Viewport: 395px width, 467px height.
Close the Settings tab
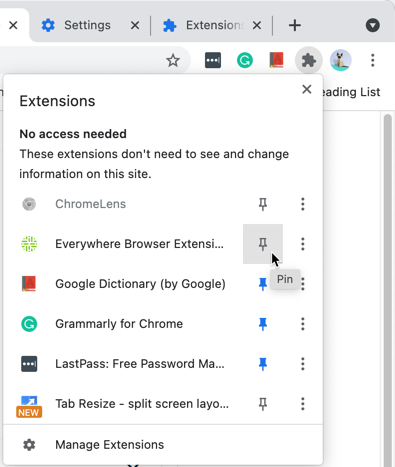pyautogui.click(x=135, y=25)
